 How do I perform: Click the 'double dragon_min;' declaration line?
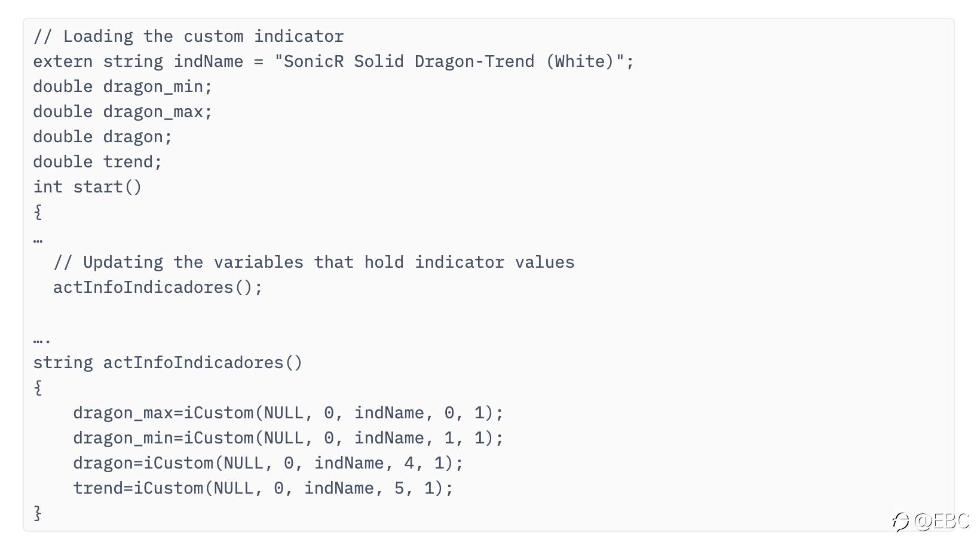122,87
